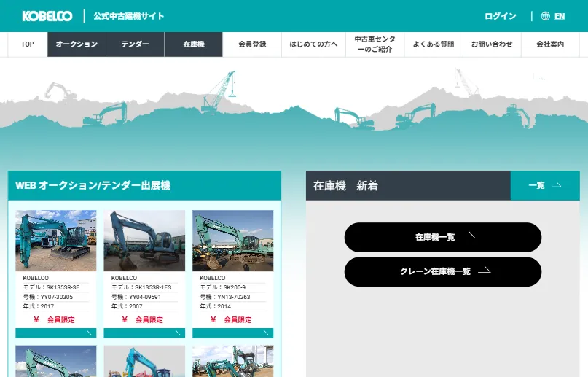588x377 pixels.
Task: Click model text モデル：SK135SR-1ES
Action: pyautogui.click(x=141, y=287)
